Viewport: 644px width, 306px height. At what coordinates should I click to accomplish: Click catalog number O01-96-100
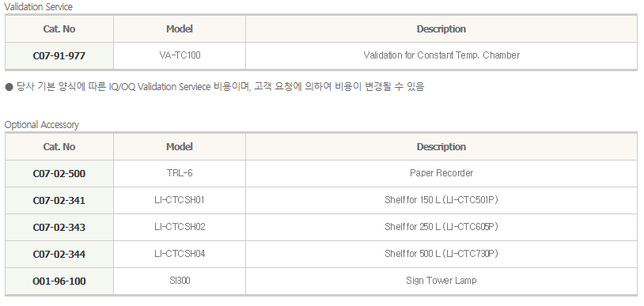click(59, 281)
